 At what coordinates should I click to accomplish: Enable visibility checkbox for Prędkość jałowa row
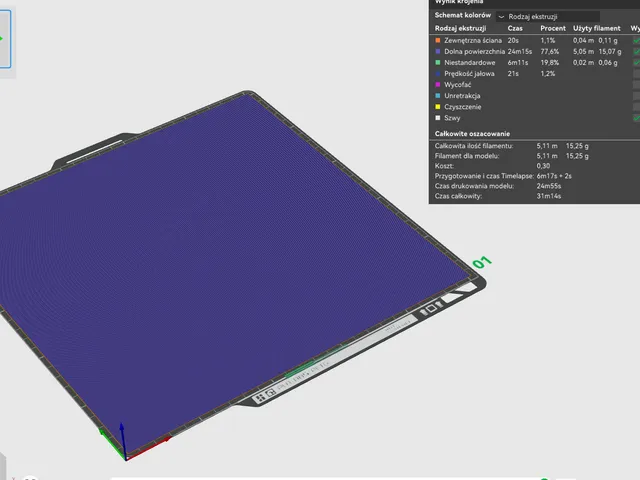coord(636,73)
